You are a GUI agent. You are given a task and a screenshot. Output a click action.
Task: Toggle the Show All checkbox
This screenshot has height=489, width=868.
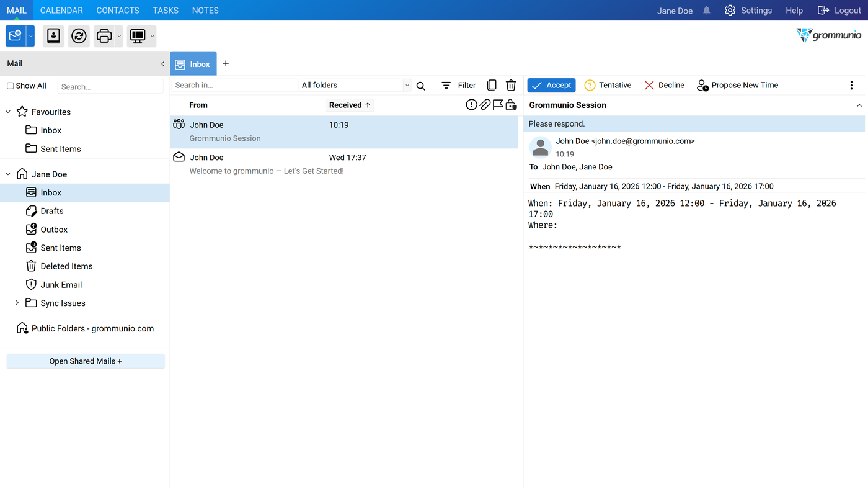pos(10,86)
